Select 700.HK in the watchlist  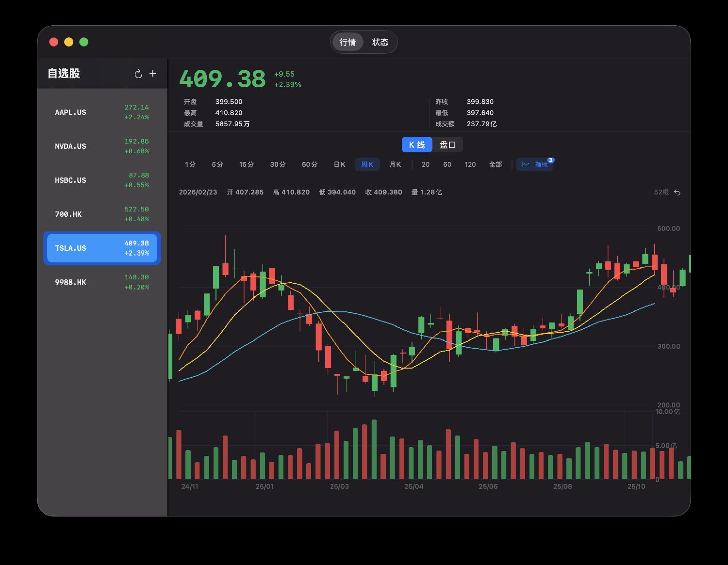102,214
